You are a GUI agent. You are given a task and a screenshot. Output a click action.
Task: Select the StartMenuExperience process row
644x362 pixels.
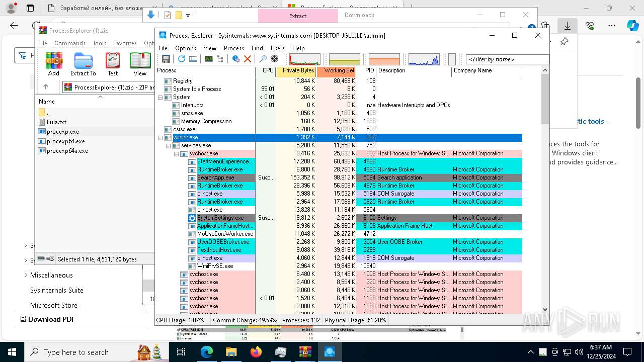pyautogui.click(x=340, y=161)
